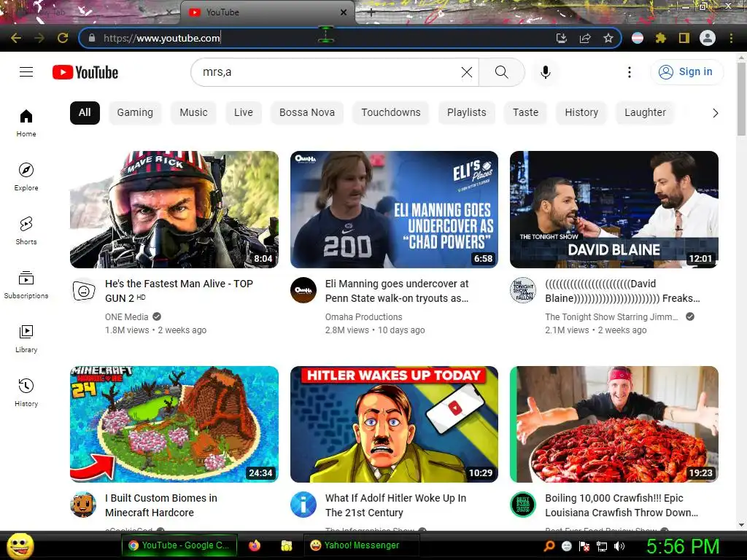Click Omaha Productions channel name
Image resolution: width=747 pixels, height=560 pixels.
click(x=363, y=317)
